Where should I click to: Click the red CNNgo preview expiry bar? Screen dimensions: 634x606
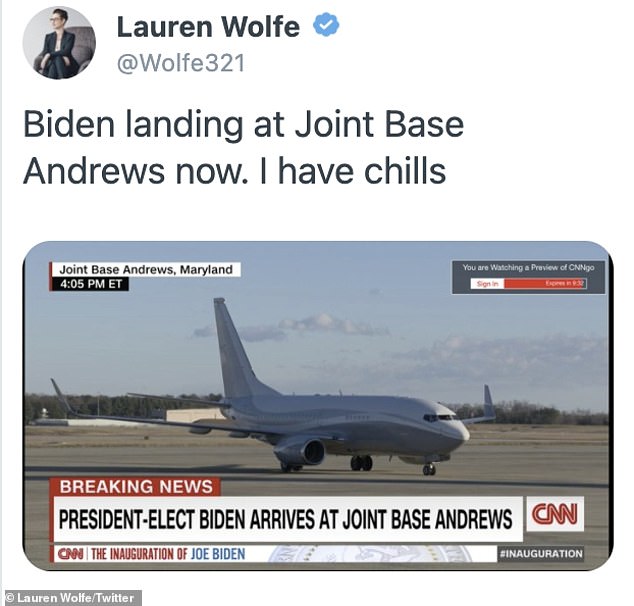click(545, 284)
